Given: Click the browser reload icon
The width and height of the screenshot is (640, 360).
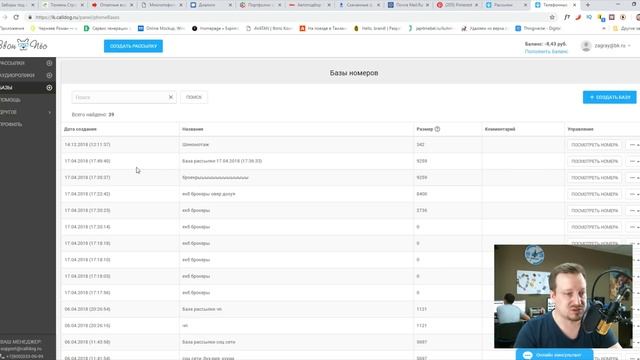Looking at the screenshot, I should (x=16, y=17).
